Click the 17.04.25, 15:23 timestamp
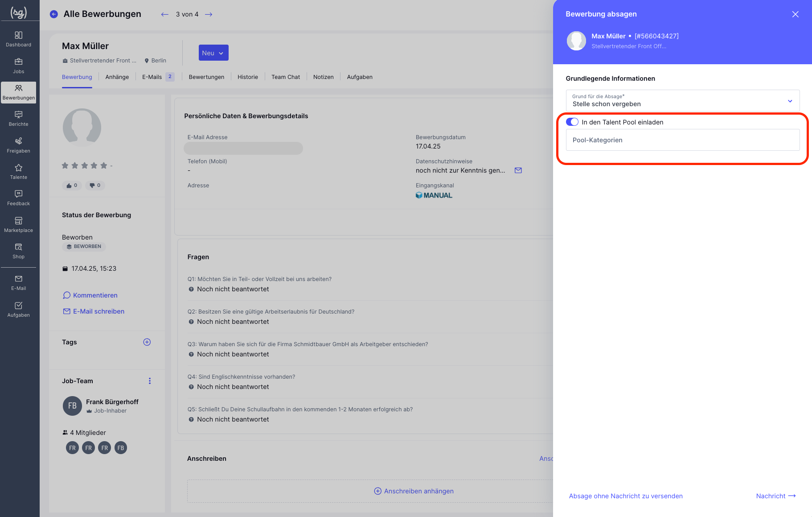Screen dimensions: 812x517 (94, 269)
